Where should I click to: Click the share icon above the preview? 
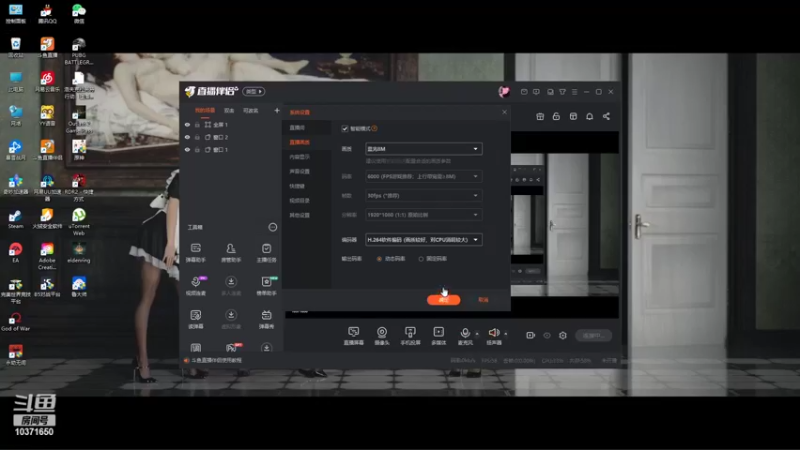pyautogui.click(x=606, y=116)
